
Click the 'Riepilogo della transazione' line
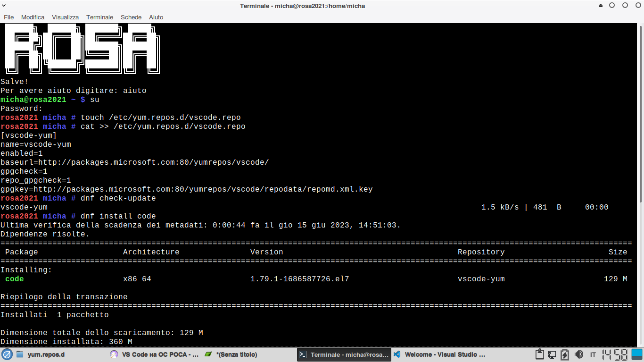[64, 297]
